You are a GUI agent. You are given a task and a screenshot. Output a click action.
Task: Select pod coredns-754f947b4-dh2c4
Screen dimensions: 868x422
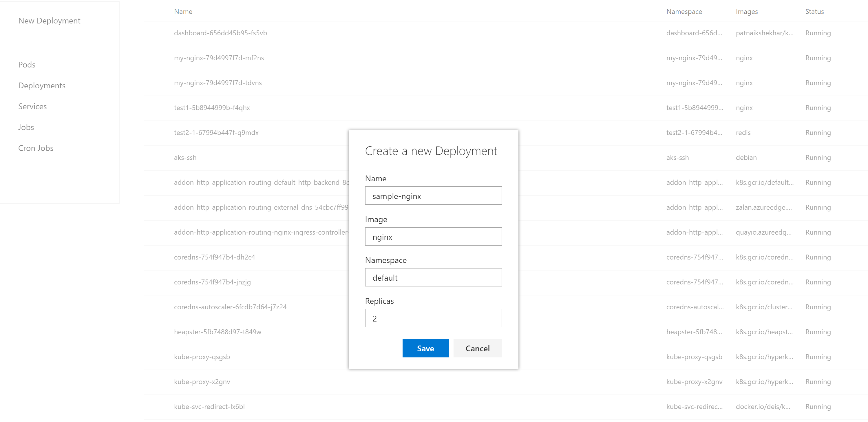(214, 257)
